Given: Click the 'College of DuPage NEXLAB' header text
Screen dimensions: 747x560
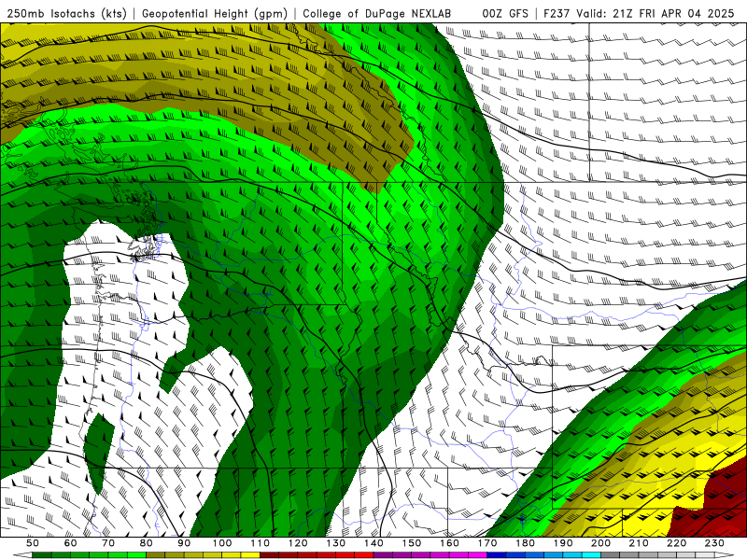Looking at the screenshot, I should click(377, 13).
